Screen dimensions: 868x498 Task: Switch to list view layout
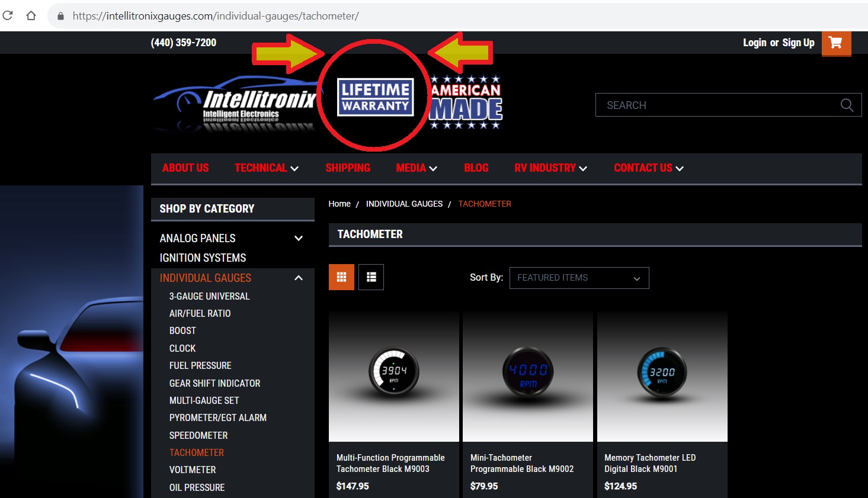(x=371, y=277)
